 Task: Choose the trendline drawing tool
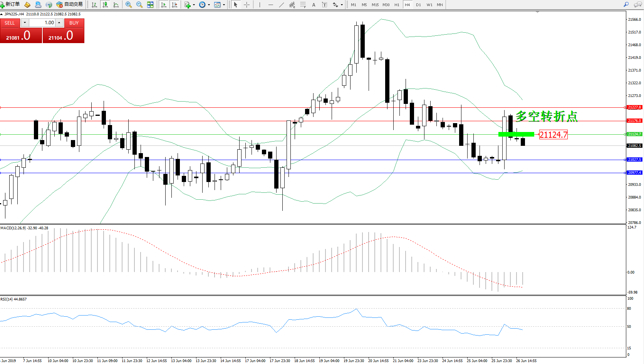pos(282,5)
